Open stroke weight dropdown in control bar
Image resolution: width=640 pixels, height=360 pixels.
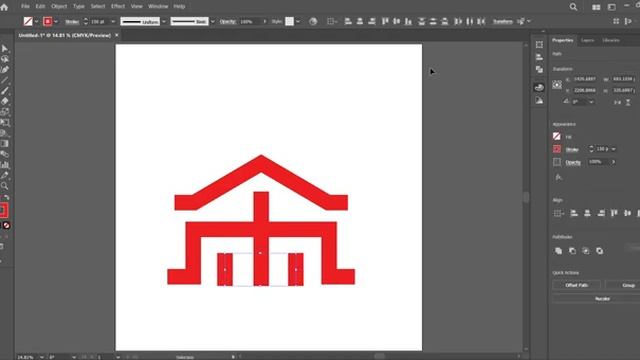click(113, 21)
